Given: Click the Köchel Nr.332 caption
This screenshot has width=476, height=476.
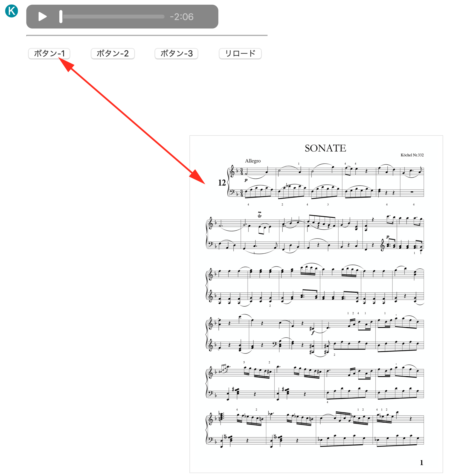Looking at the screenshot, I should pyautogui.click(x=412, y=155).
